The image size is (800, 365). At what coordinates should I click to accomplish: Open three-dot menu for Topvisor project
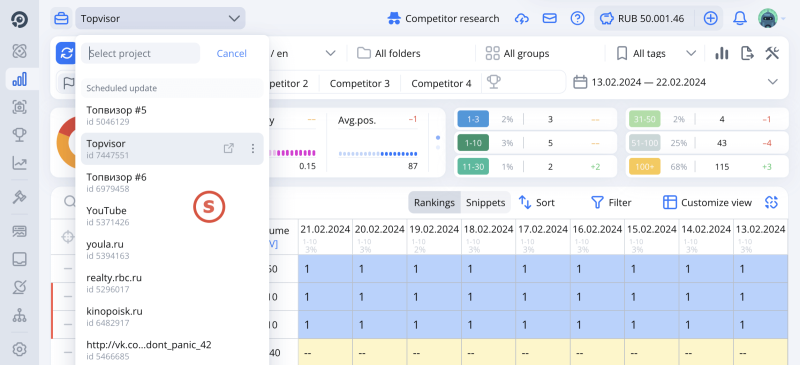click(x=253, y=149)
